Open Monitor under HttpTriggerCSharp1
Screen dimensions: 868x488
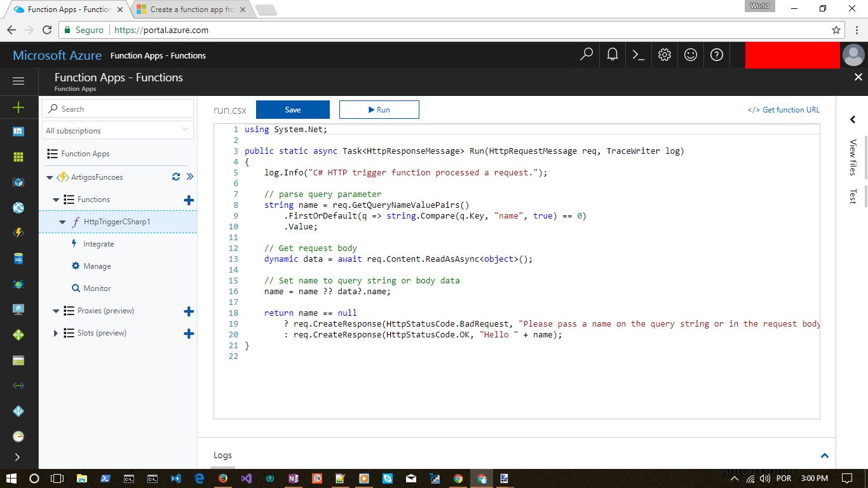97,288
